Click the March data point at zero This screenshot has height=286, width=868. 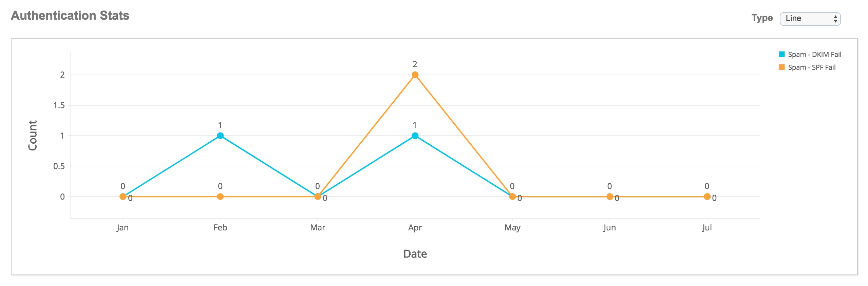318,197
